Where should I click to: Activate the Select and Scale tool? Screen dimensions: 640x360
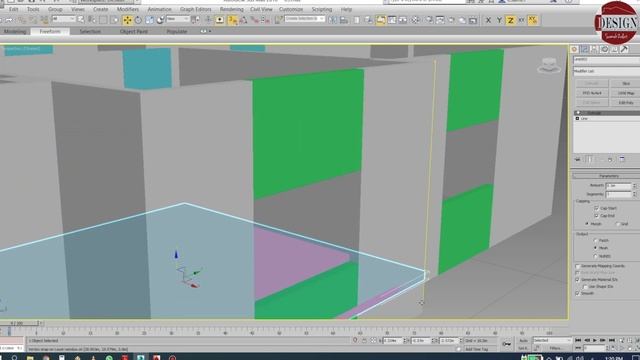149,20
